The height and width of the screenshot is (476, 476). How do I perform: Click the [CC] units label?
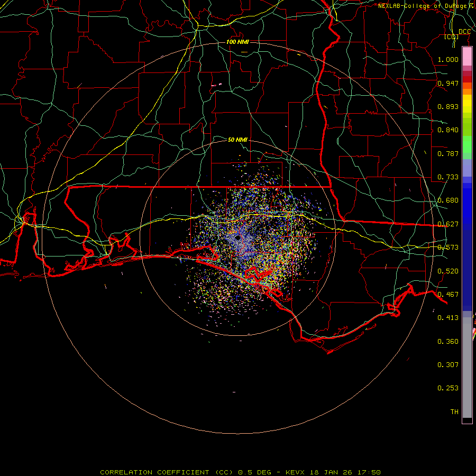pyautogui.click(x=452, y=36)
